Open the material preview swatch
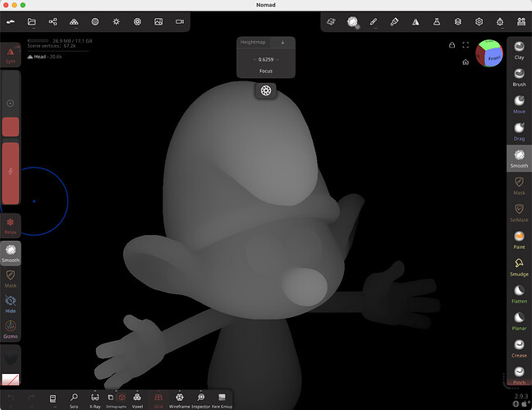 [x=11, y=357]
